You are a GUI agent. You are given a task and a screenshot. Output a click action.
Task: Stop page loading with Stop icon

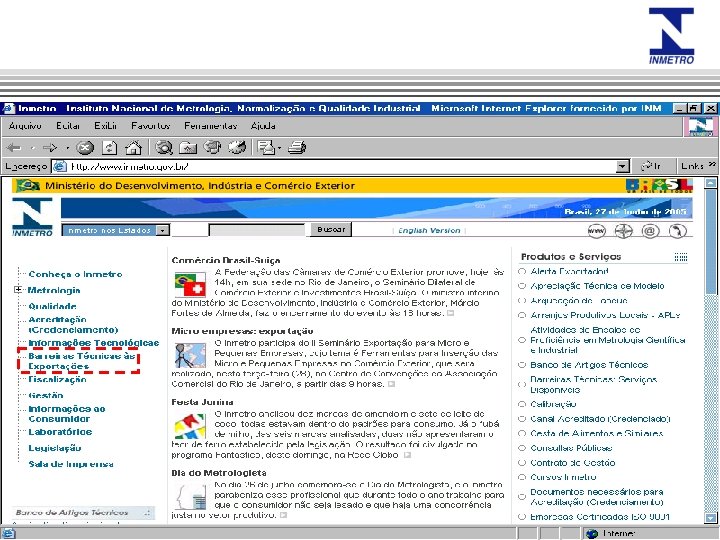click(84, 148)
